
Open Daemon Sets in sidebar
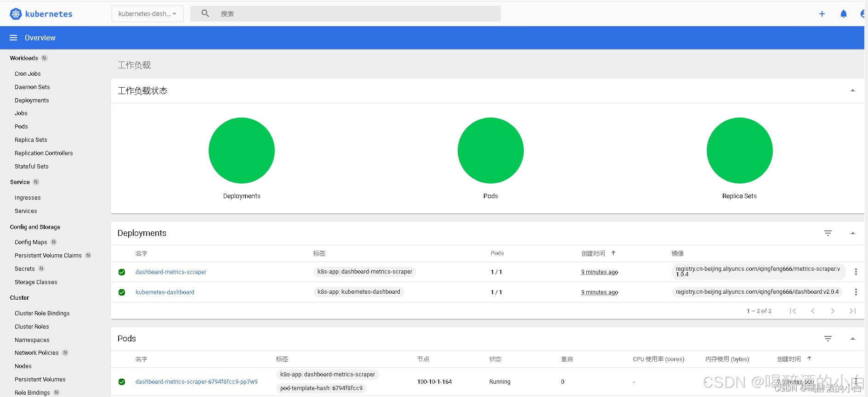tap(32, 87)
